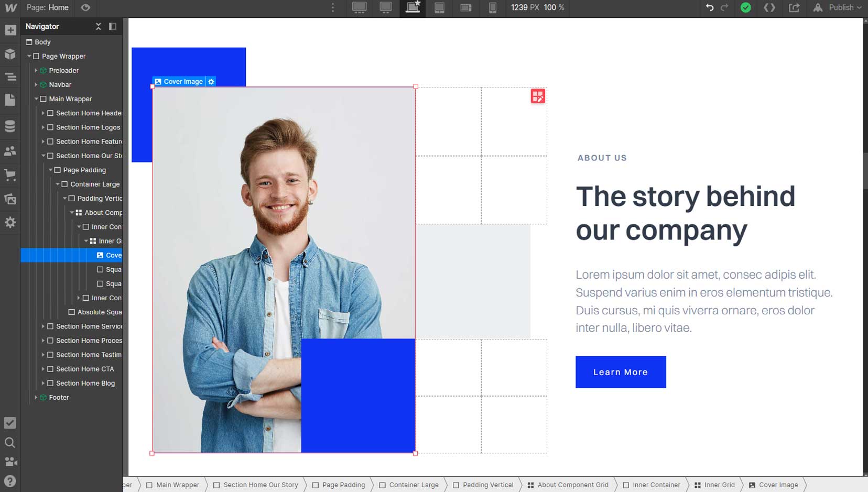868x492 pixels.
Task: Toggle the Navigator panel docking
Action: [x=112, y=26]
